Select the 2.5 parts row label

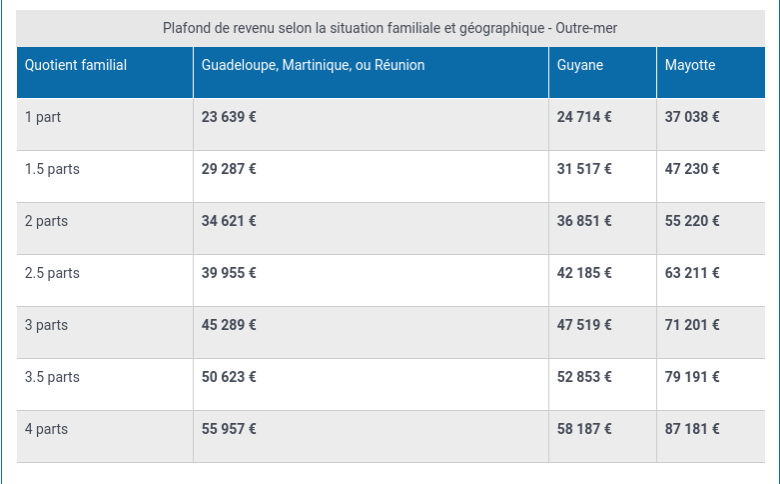pos(52,273)
